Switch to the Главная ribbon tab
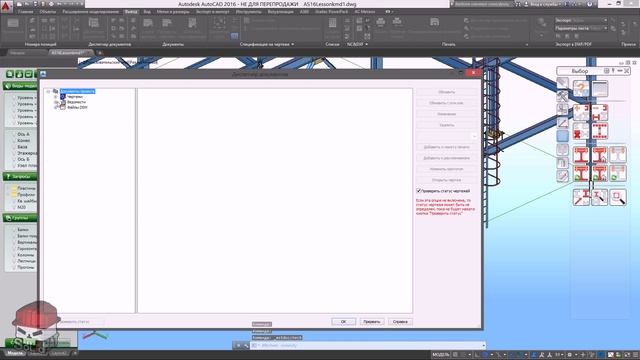 coord(25,12)
